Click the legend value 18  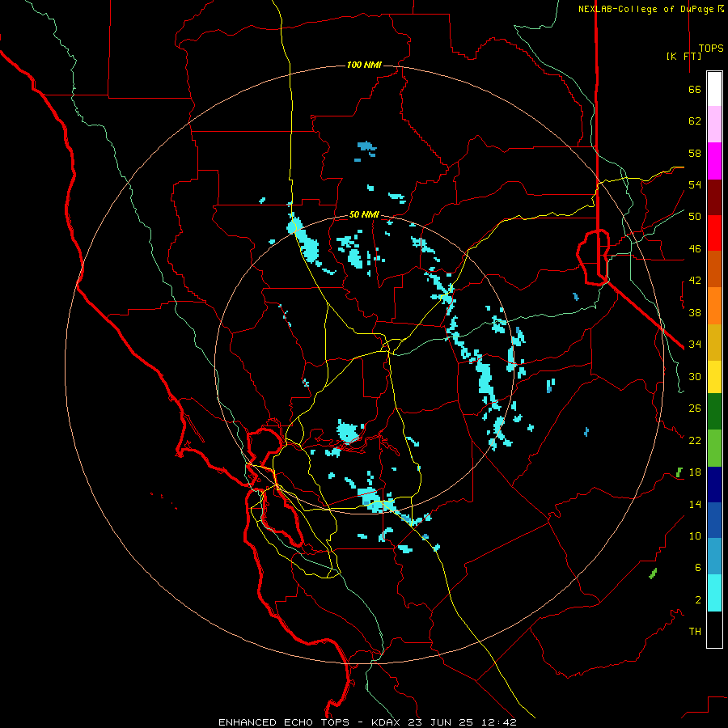coord(695,472)
